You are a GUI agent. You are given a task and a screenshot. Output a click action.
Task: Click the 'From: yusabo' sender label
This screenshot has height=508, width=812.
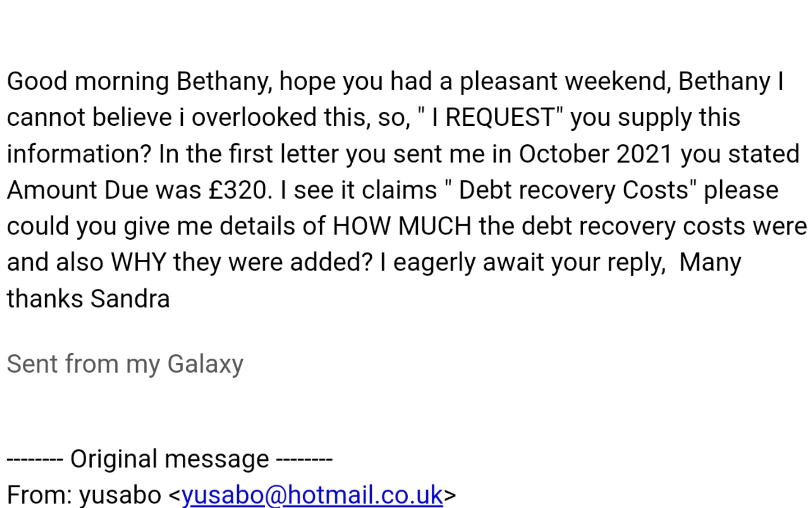(x=84, y=494)
